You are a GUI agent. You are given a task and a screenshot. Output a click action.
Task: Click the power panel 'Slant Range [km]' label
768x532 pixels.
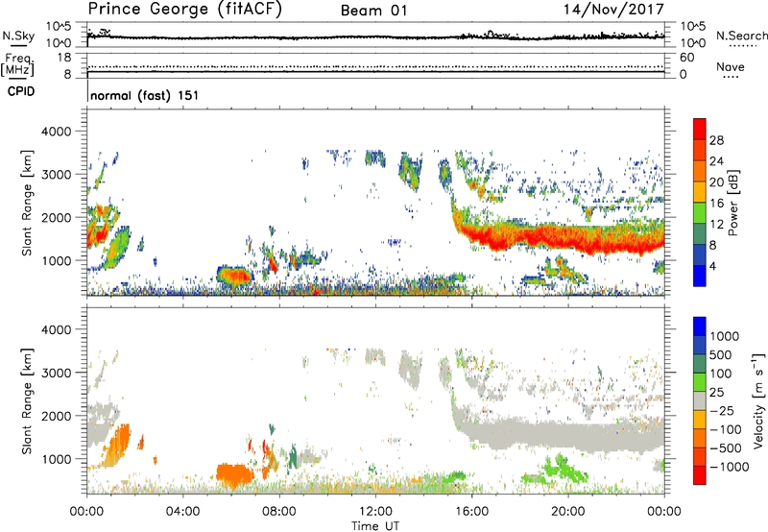(x=27, y=203)
